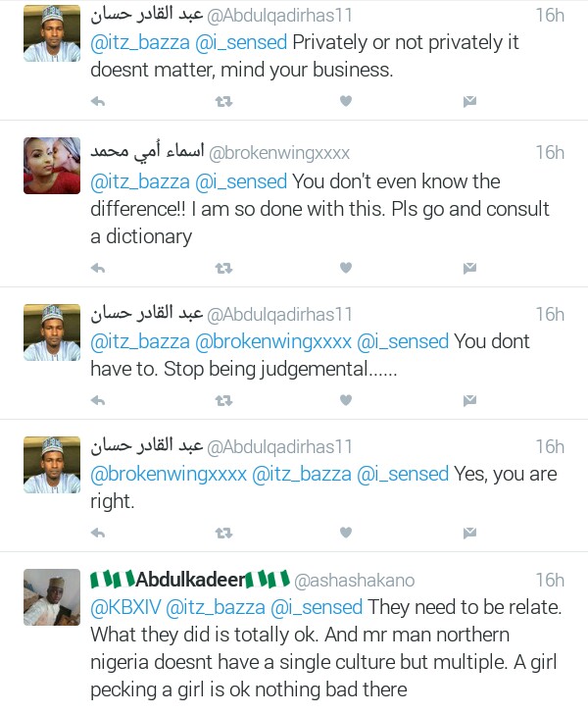
Task: Open avatar of the 'mind your business' tweet
Action: (52, 33)
